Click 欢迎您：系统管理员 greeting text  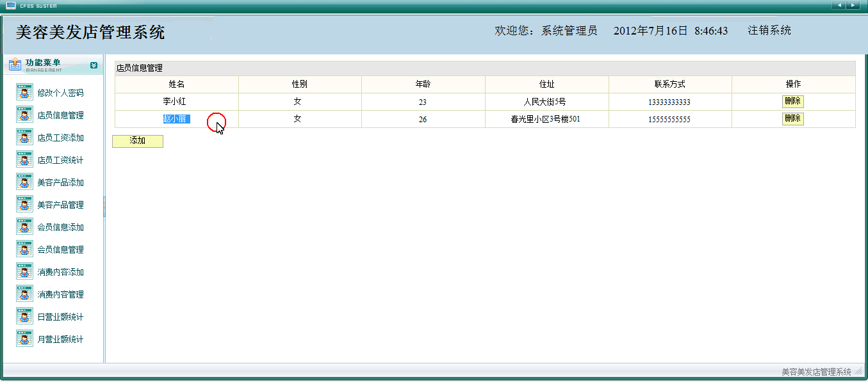[x=546, y=31]
